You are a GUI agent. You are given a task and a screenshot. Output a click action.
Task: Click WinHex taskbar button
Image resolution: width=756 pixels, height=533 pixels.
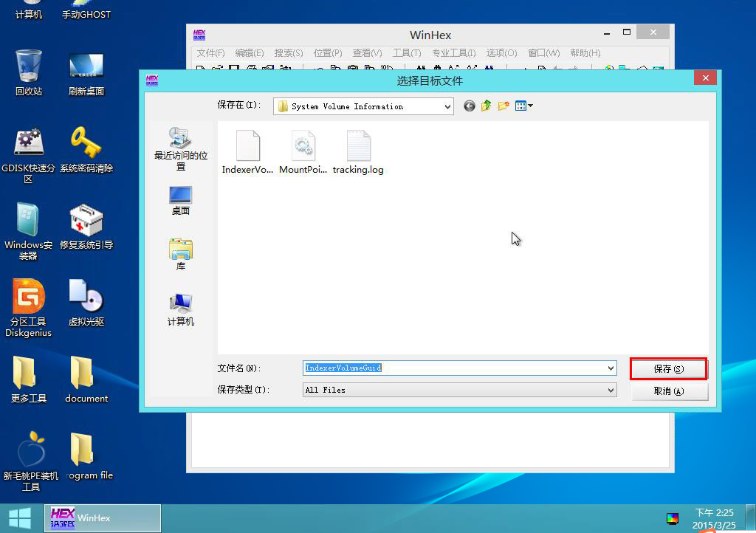(103, 518)
